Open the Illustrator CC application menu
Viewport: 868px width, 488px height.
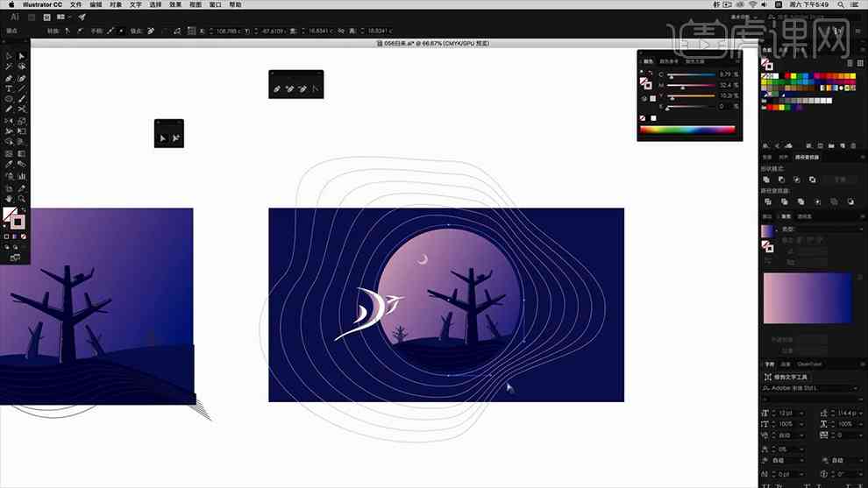tap(42, 4)
